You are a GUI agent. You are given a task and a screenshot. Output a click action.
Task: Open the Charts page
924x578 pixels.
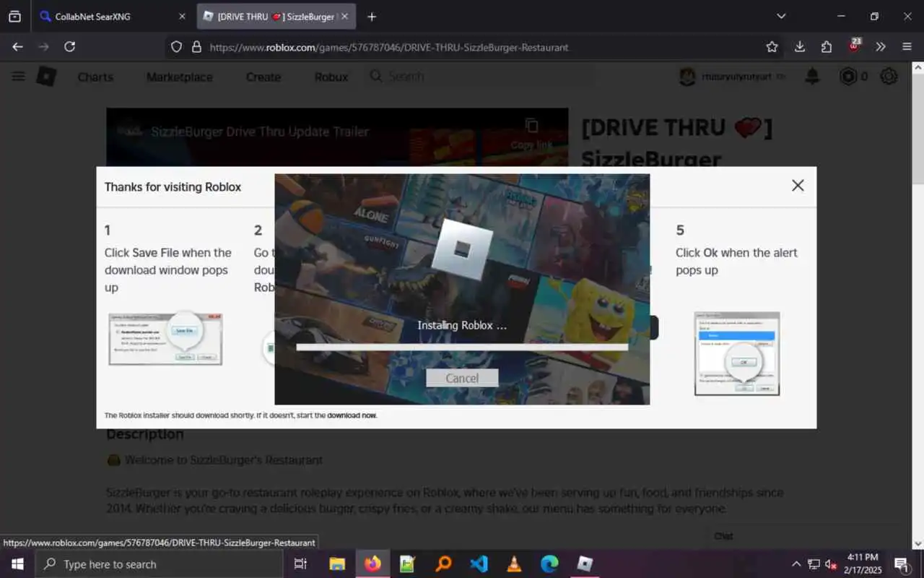point(95,77)
